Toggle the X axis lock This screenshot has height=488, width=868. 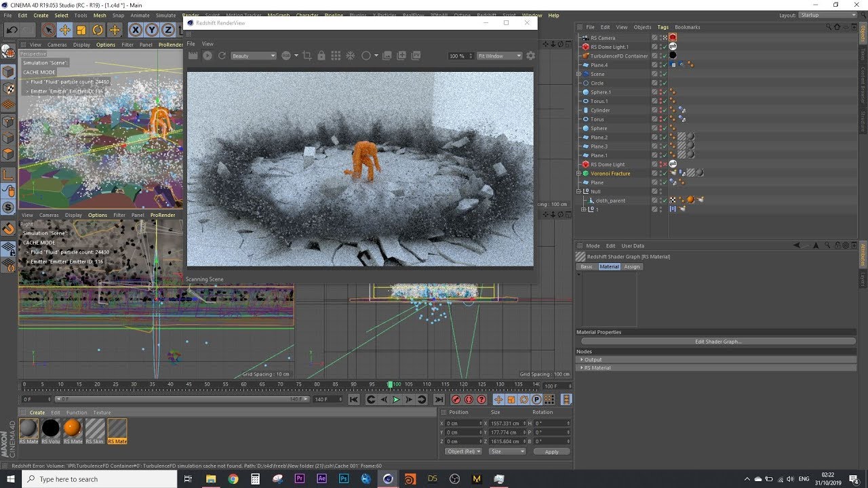coord(135,30)
